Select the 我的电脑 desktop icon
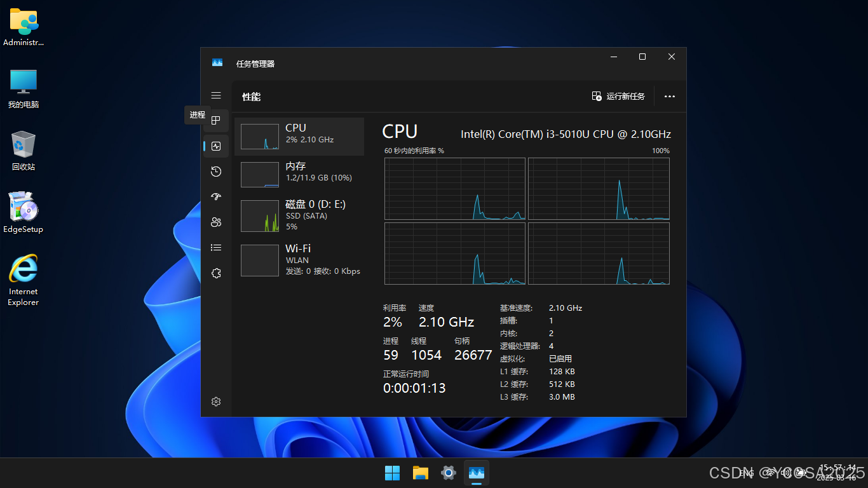 [x=24, y=89]
